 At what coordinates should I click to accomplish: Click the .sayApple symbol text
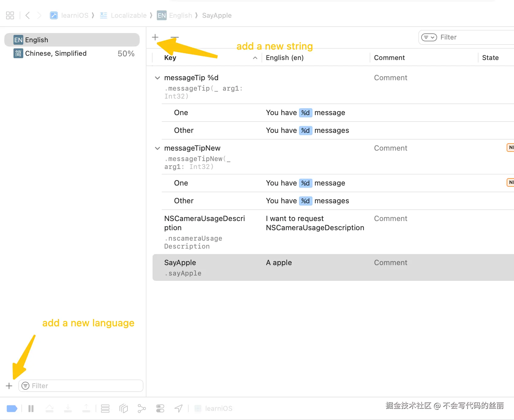click(x=183, y=273)
